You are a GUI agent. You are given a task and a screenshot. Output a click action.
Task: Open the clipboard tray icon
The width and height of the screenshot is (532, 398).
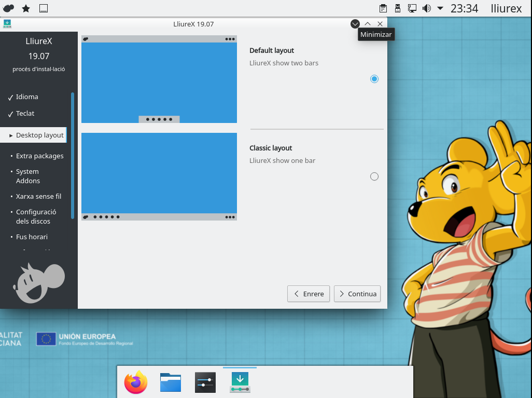(x=383, y=8)
